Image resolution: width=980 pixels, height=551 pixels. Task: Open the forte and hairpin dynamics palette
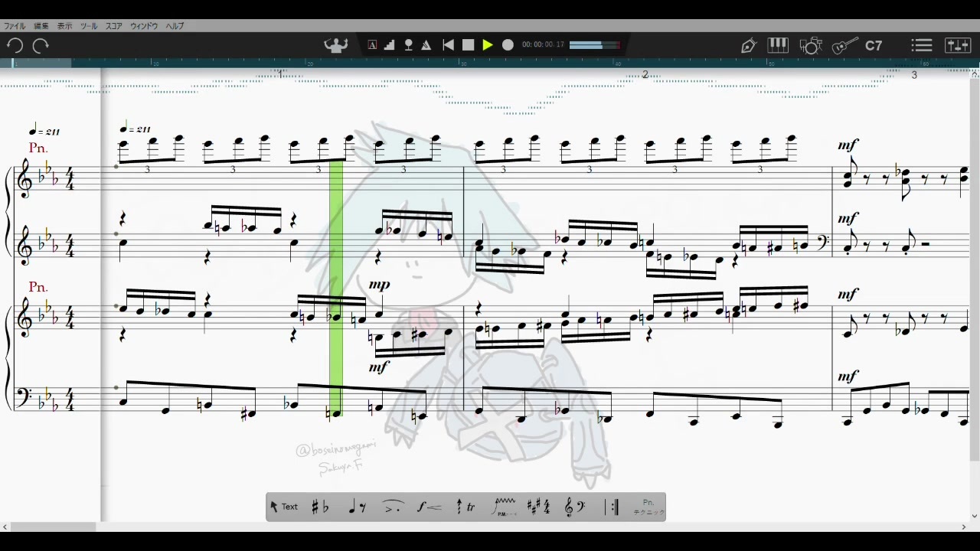430,507
